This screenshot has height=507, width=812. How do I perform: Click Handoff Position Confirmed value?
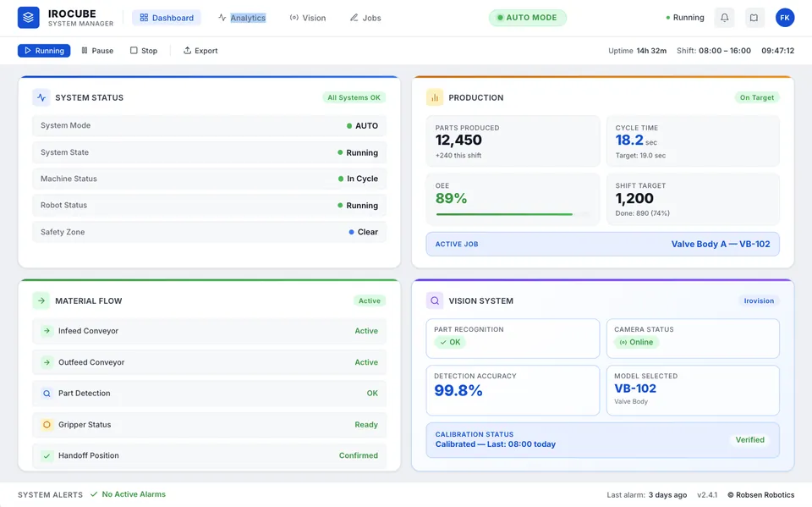click(359, 455)
